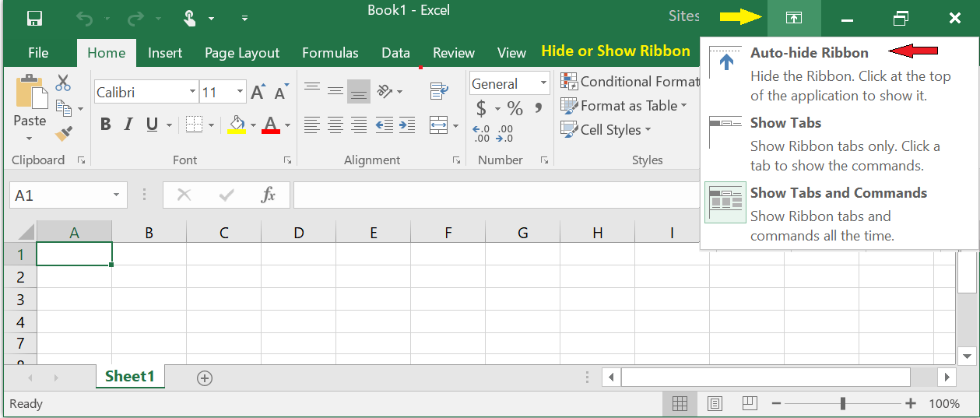This screenshot has height=418, width=980.
Task: Click the Paste clipboard icon
Action: (30, 92)
